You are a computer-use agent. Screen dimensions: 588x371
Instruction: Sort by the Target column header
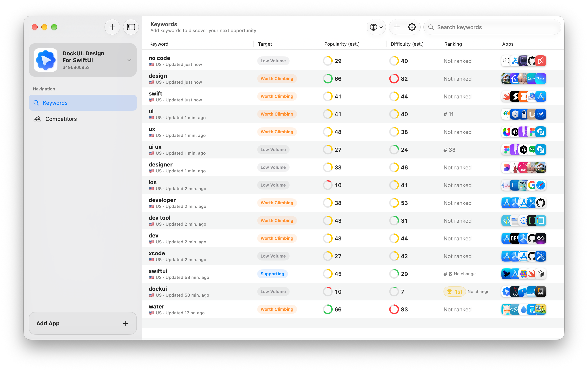(x=265, y=44)
